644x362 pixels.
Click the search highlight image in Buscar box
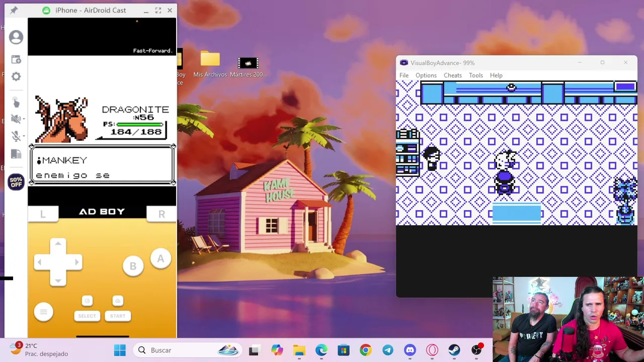228,350
